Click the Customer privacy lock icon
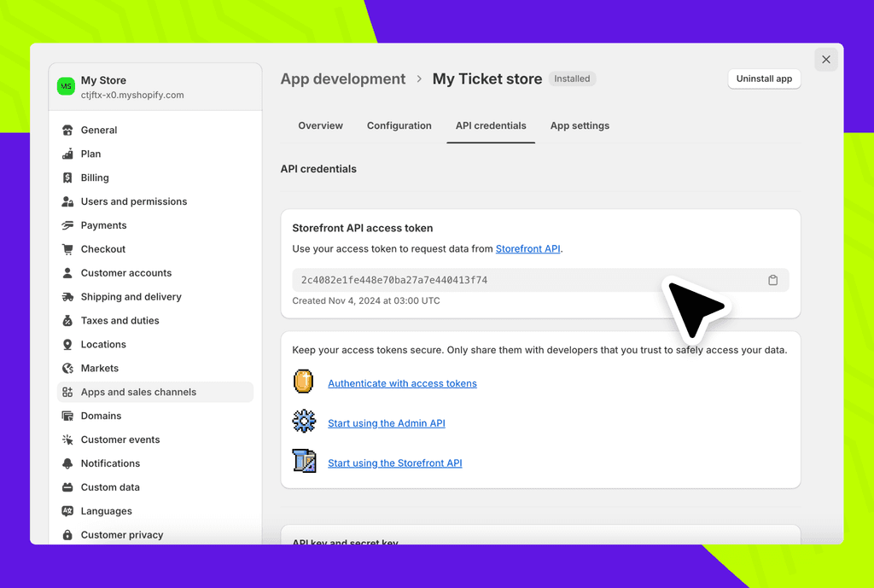The width and height of the screenshot is (874, 588). tap(67, 534)
